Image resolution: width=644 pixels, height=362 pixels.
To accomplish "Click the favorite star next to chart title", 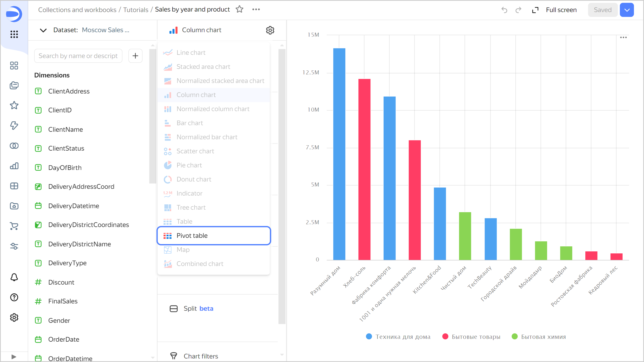I will click(x=239, y=9).
